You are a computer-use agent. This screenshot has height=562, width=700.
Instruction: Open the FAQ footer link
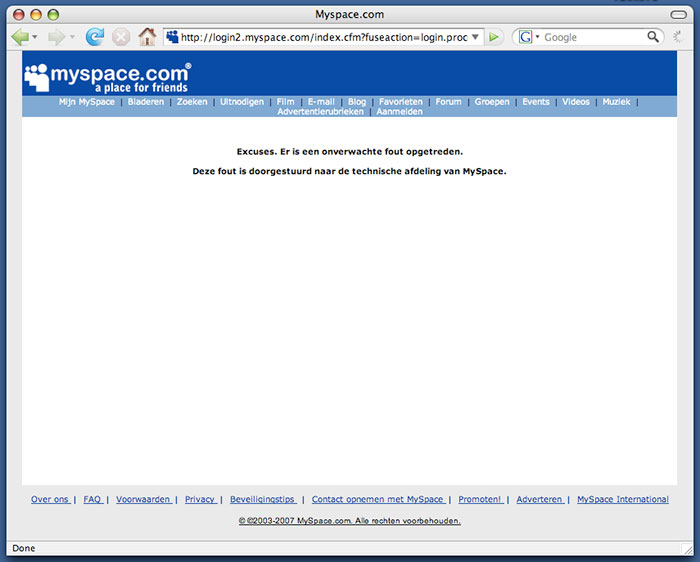click(x=92, y=499)
